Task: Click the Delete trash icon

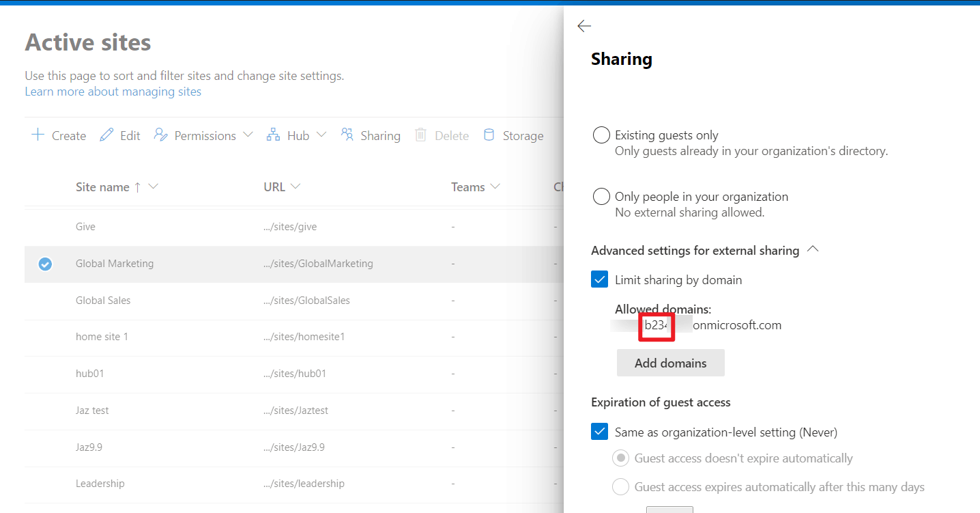Action: [421, 135]
